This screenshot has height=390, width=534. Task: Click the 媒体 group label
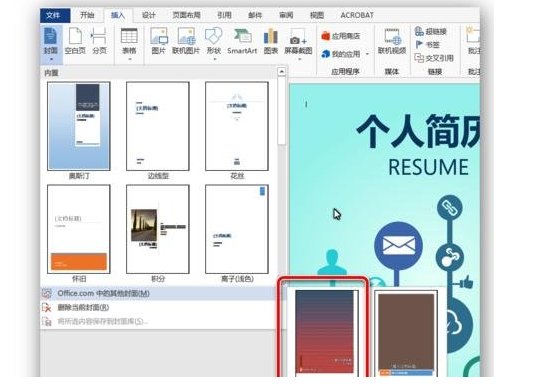[392, 72]
